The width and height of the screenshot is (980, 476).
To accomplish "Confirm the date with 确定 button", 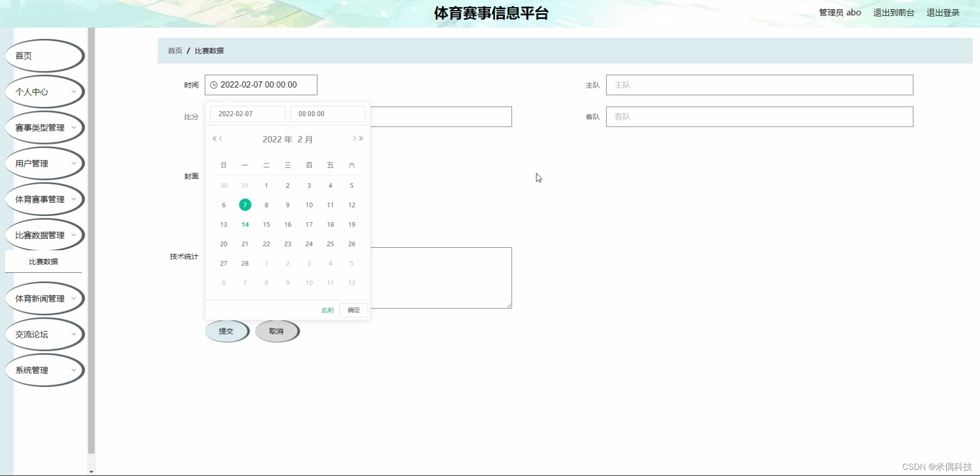I will click(353, 310).
